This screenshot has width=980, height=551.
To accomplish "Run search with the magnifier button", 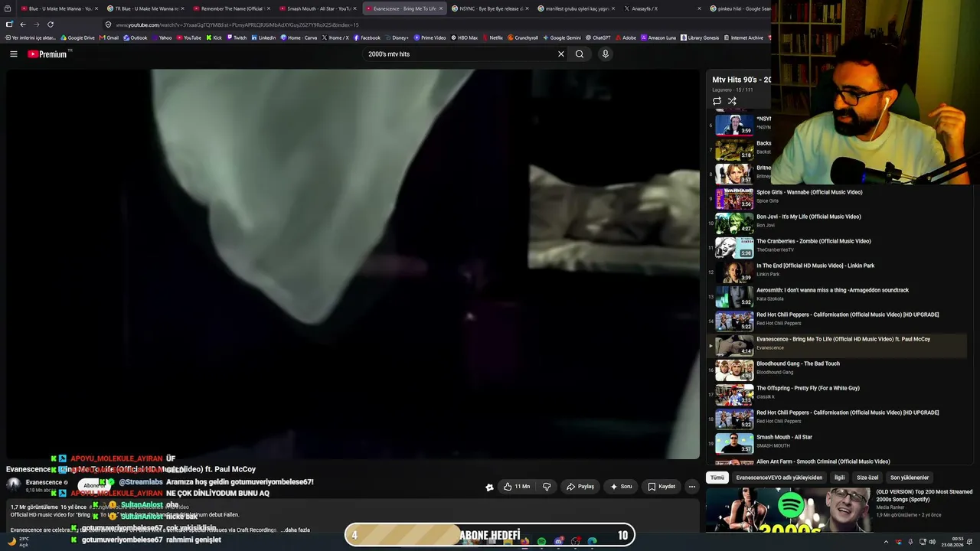I will [x=580, y=54].
